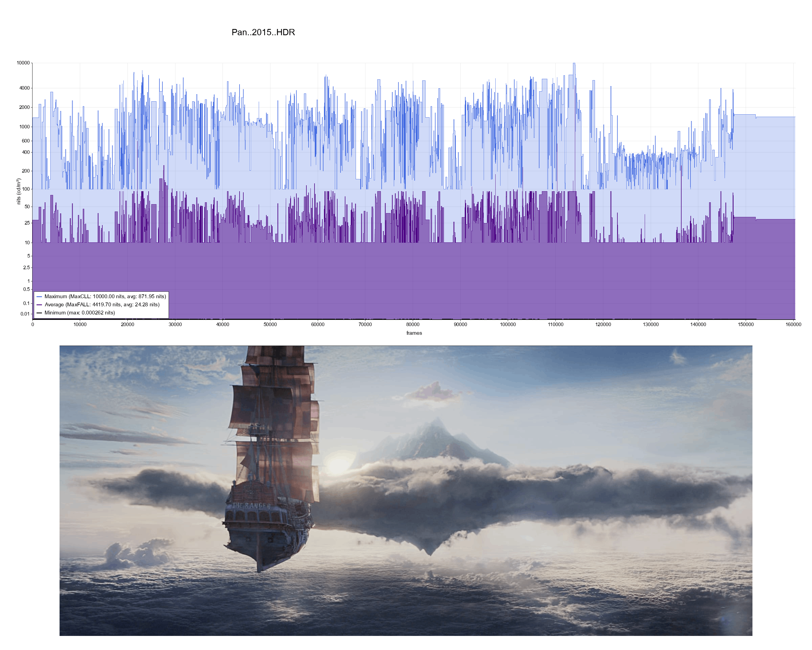Click the black Minimum legend line swatch

(x=39, y=313)
